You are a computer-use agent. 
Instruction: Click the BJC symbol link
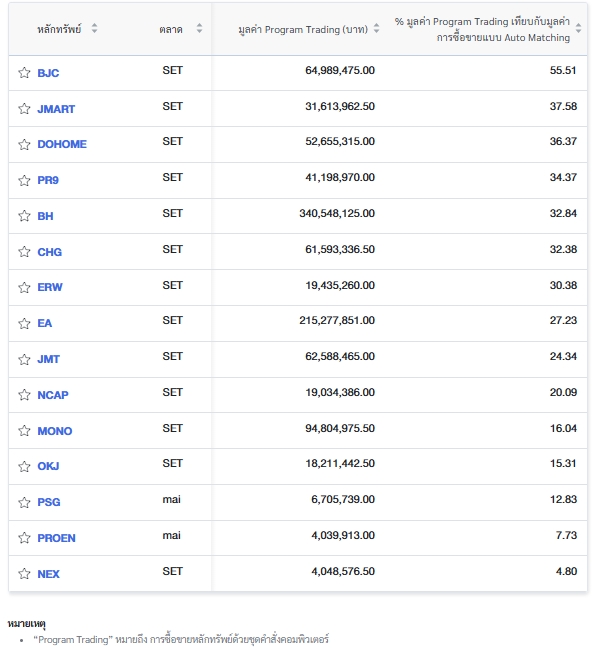point(48,73)
